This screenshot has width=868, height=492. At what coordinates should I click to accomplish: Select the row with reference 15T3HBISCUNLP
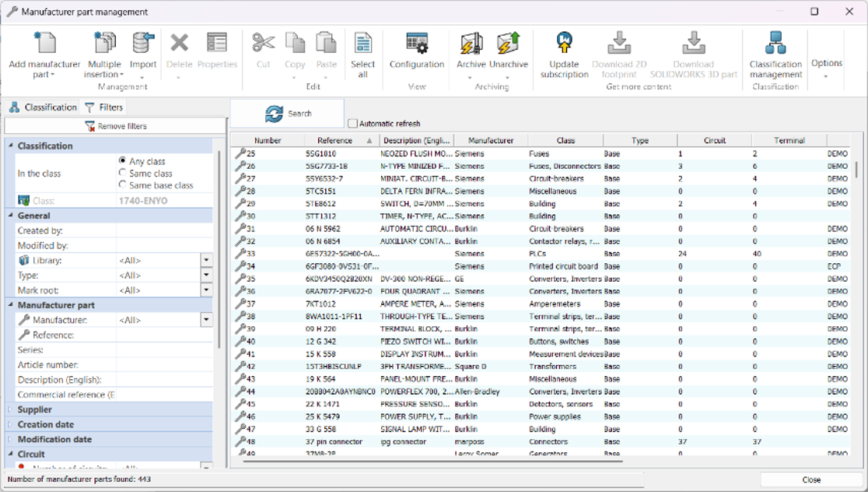pyautogui.click(x=541, y=366)
